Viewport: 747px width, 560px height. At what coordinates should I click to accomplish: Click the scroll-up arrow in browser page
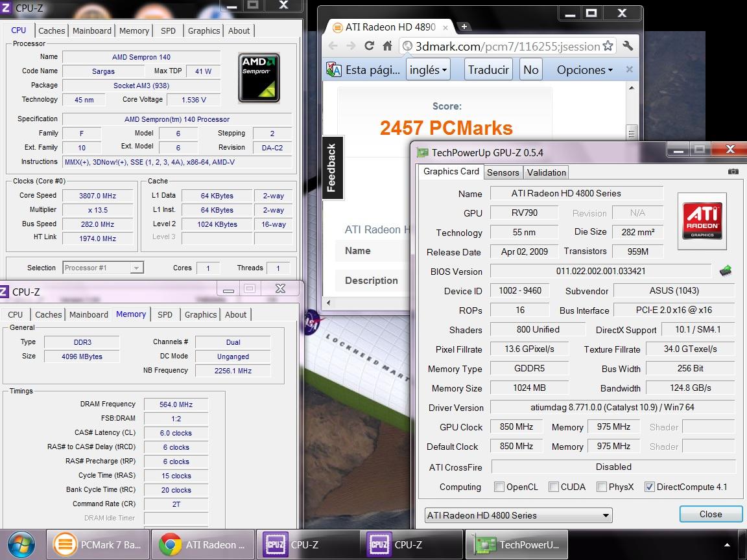tap(632, 88)
